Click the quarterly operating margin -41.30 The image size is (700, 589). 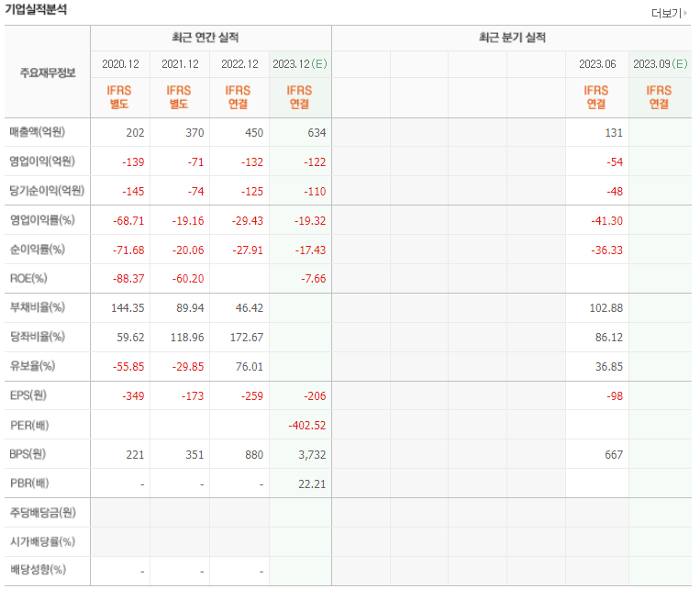[606, 221]
